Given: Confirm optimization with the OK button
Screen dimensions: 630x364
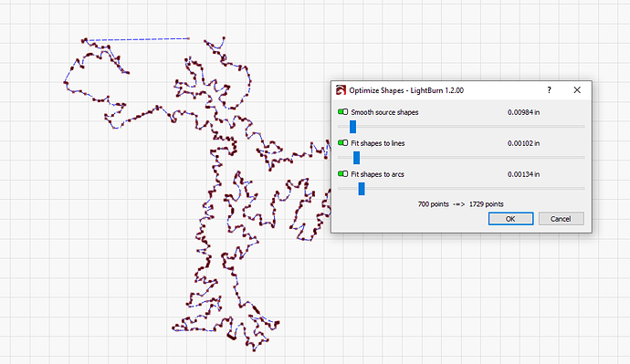Looking at the screenshot, I should pyautogui.click(x=510, y=219).
